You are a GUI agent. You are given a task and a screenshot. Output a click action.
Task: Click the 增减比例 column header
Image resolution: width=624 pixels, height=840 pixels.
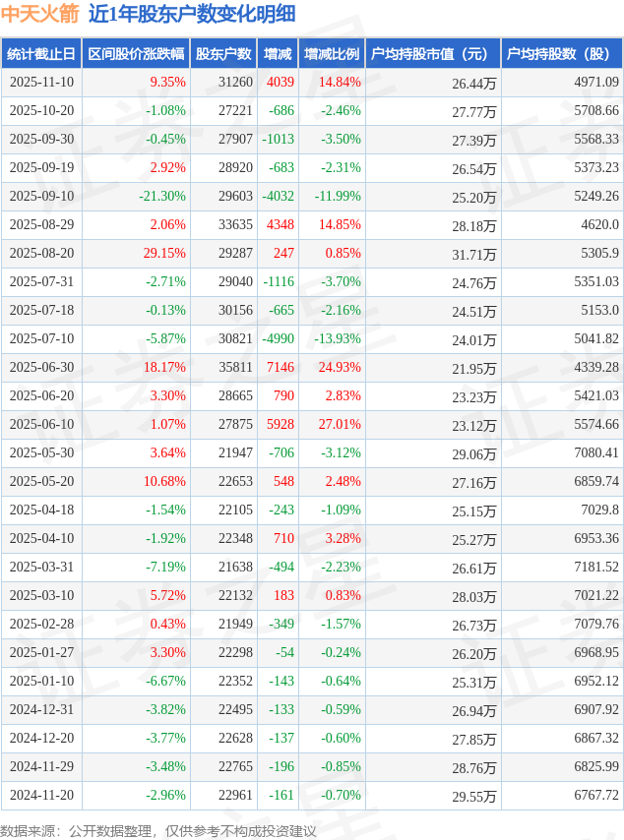pos(332,54)
